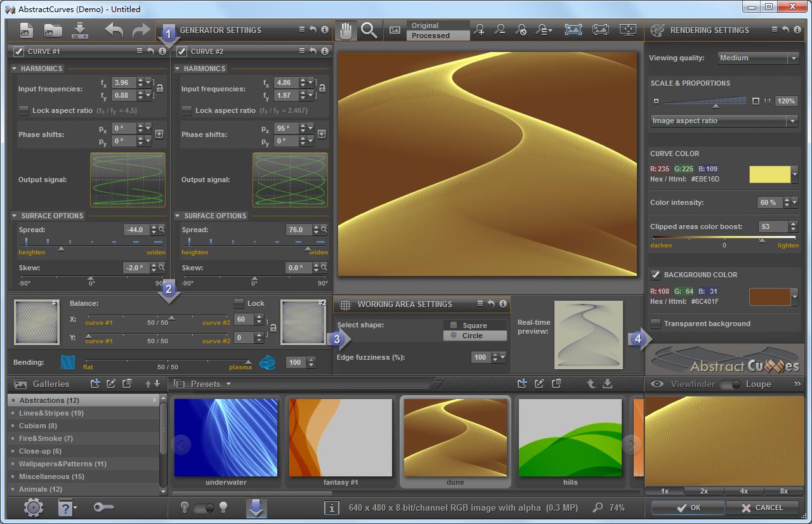Select the underwater preset thumbnail
812x524 pixels.
226,438
